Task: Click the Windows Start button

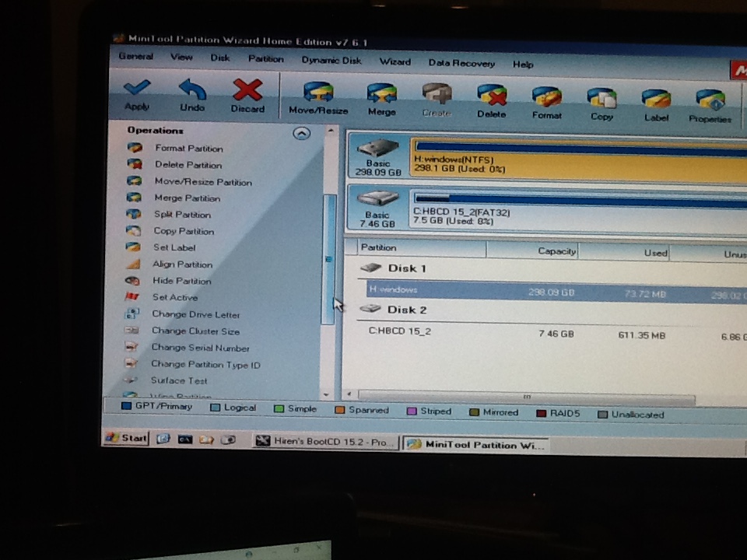Action: pos(126,438)
